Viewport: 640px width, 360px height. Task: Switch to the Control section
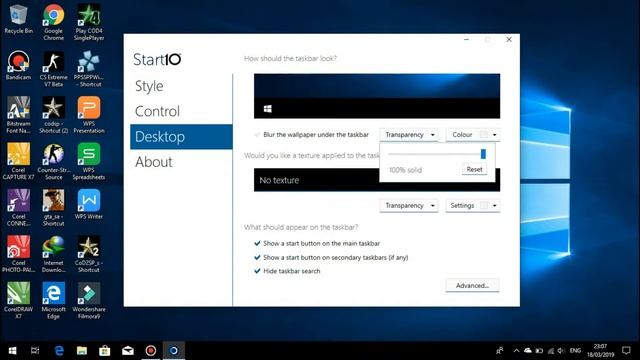click(157, 111)
